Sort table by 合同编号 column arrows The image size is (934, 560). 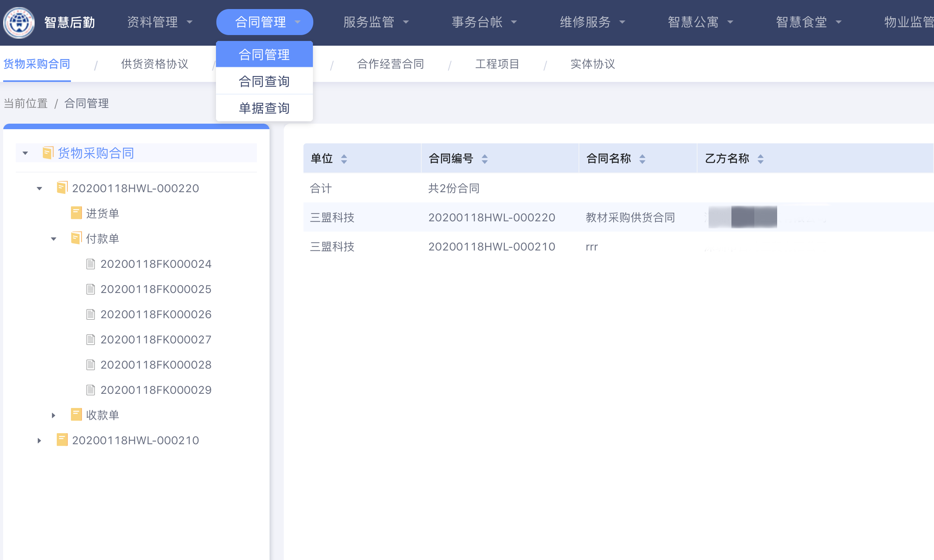coord(485,159)
